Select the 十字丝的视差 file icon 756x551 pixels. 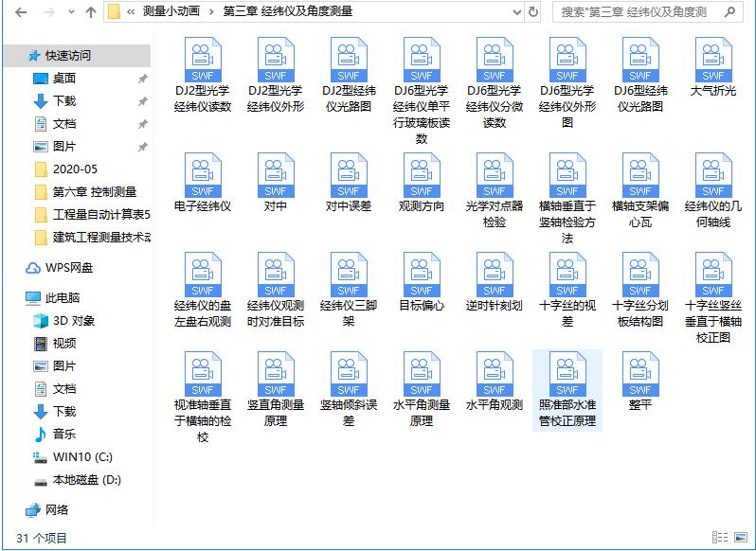coord(567,275)
